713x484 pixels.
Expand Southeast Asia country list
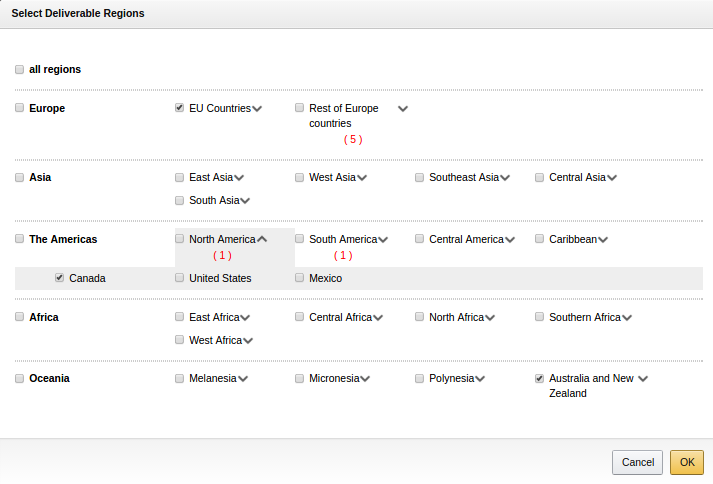[x=505, y=178]
